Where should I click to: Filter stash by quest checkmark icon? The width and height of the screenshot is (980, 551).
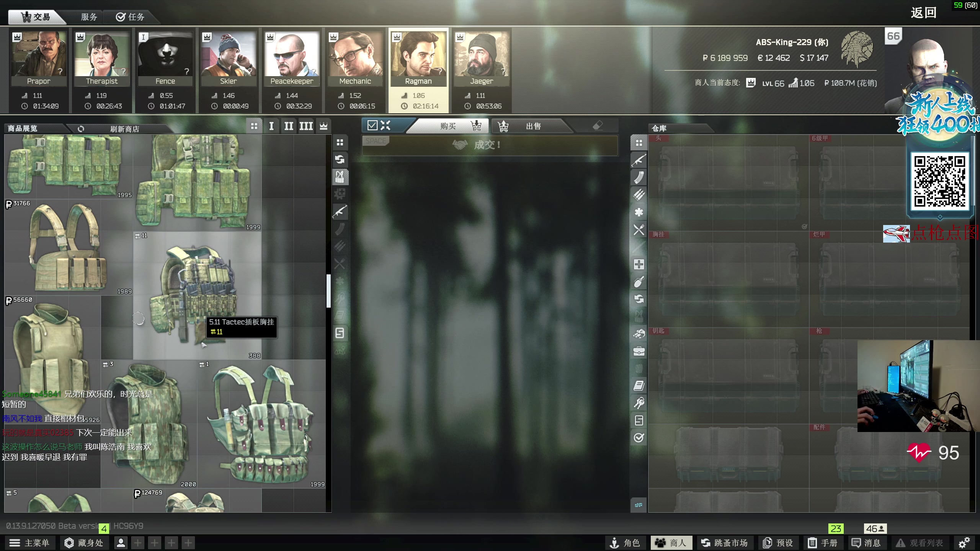pos(639,438)
